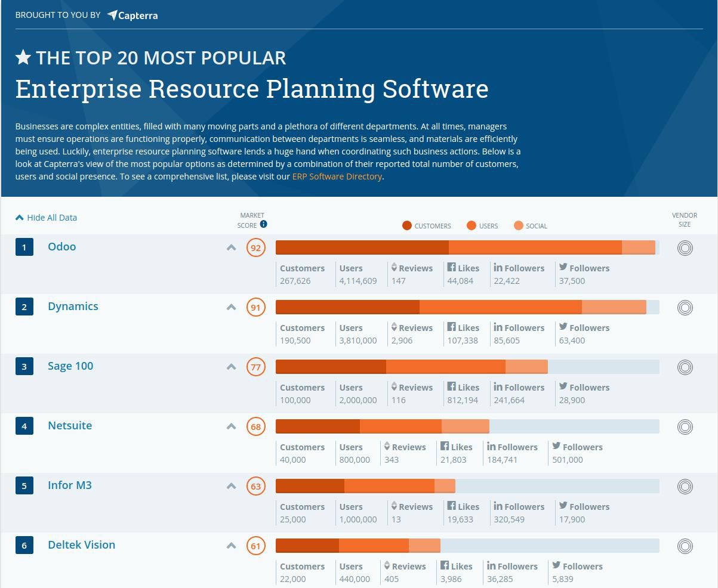Image resolution: width=718 pixels, height=588 pixels.
Task: Click Deltek Vision's market score 61 badge
Action: click(256, 546)
